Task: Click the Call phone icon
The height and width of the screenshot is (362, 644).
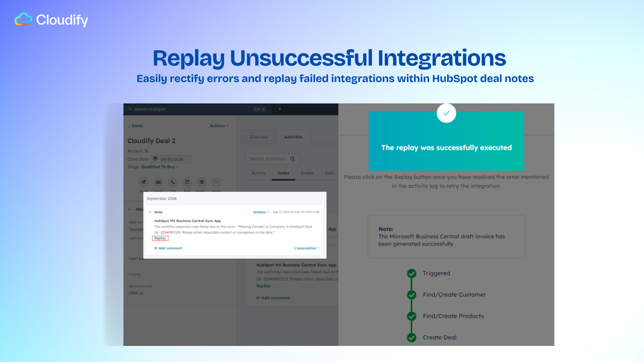Action: pos(173,182)
